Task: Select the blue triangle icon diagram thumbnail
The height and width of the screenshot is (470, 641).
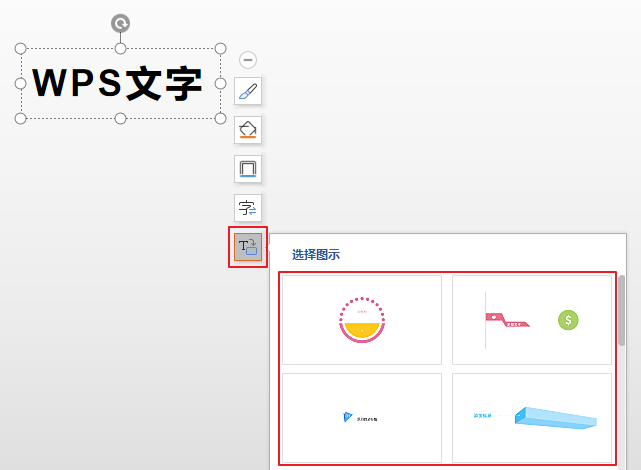Action: [x=362, y=418]
